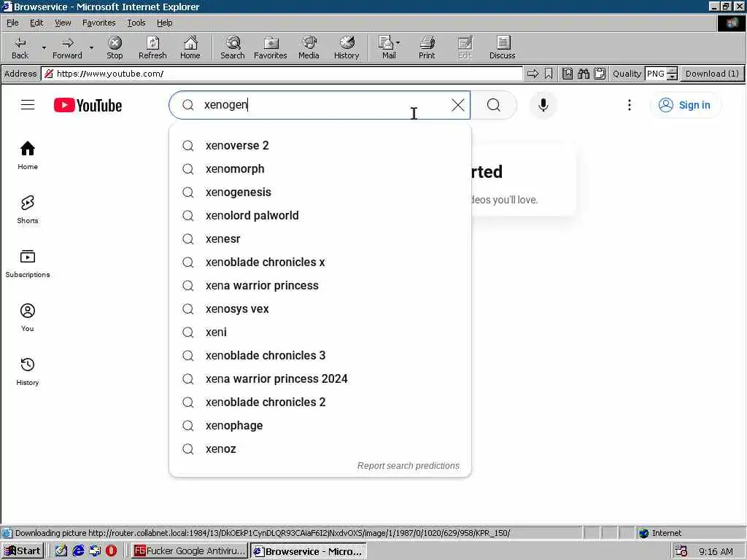Click the Go arrow beside address bar

[x=533, y=74]
